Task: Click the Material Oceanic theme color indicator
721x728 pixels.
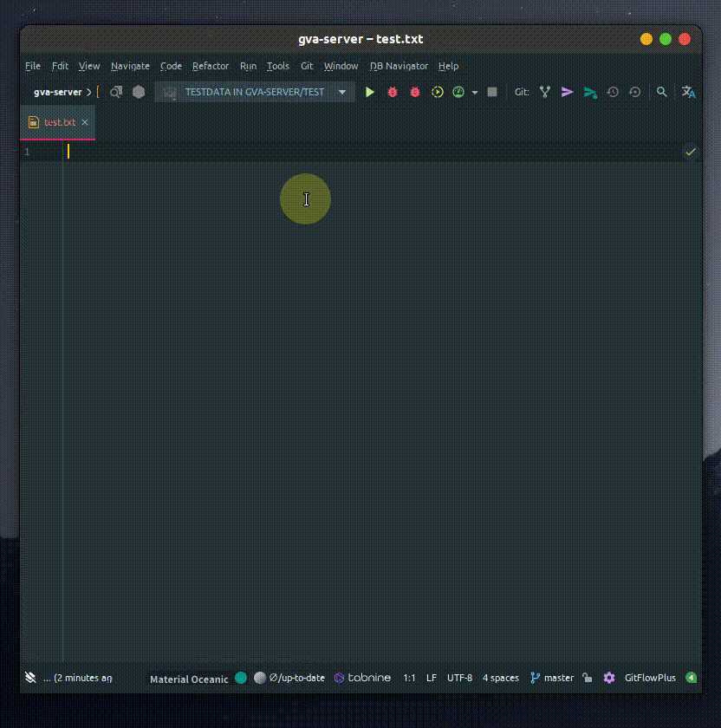Action: pos(241,678)
